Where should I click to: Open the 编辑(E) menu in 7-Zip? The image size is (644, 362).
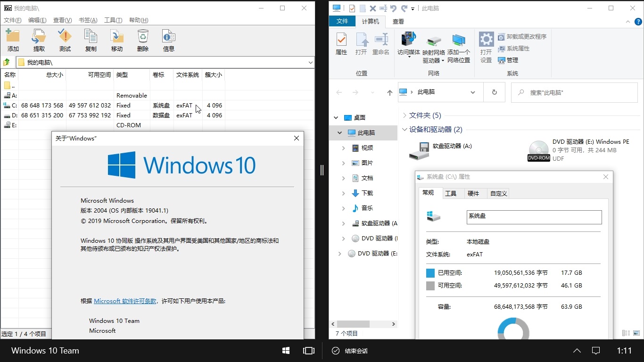coord(37,20)
